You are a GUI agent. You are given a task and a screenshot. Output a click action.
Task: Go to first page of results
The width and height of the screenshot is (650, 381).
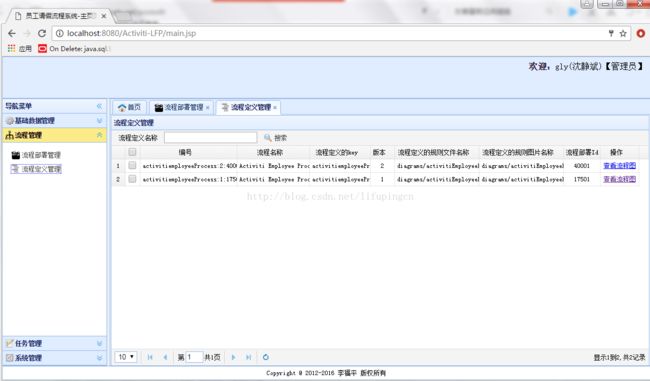pos(150,357)
